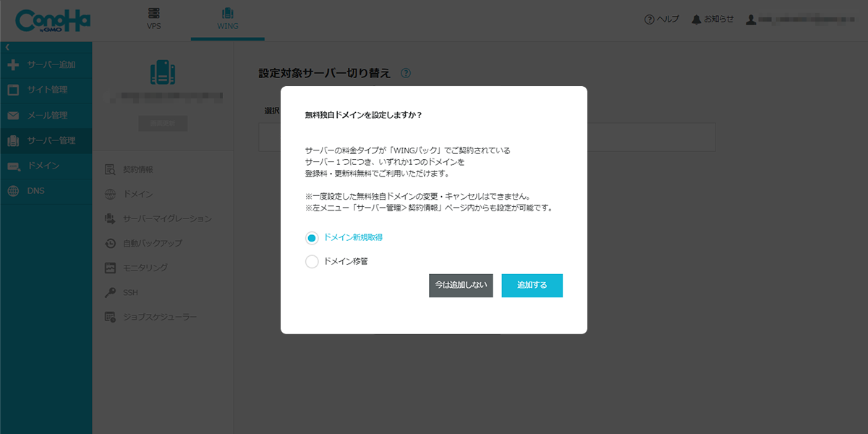
Task: Click 追加する button
Action: [x=532, y=286]
